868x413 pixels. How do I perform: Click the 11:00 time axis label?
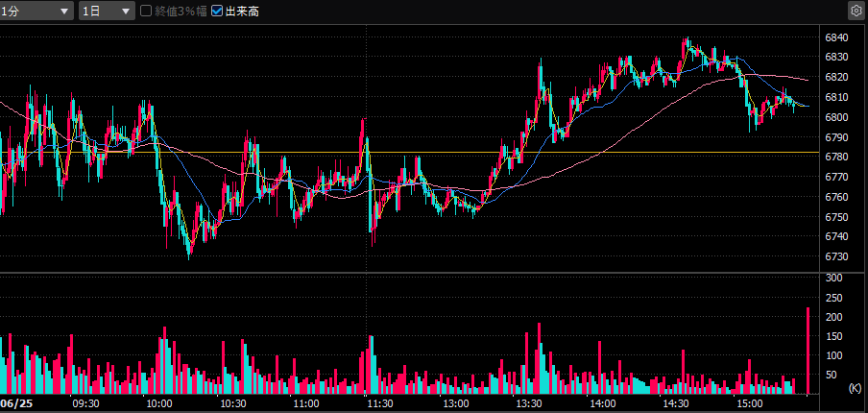(x=306, y=403)
